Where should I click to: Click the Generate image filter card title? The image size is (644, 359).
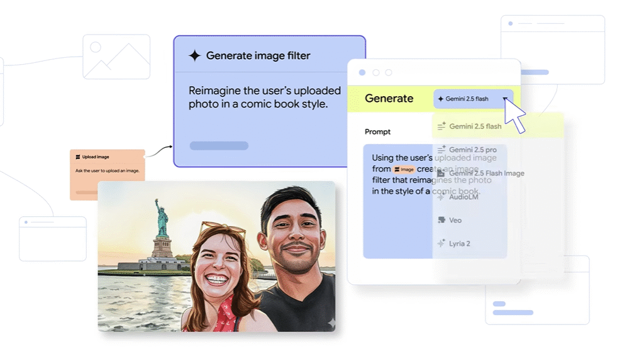tap(258, 55)
